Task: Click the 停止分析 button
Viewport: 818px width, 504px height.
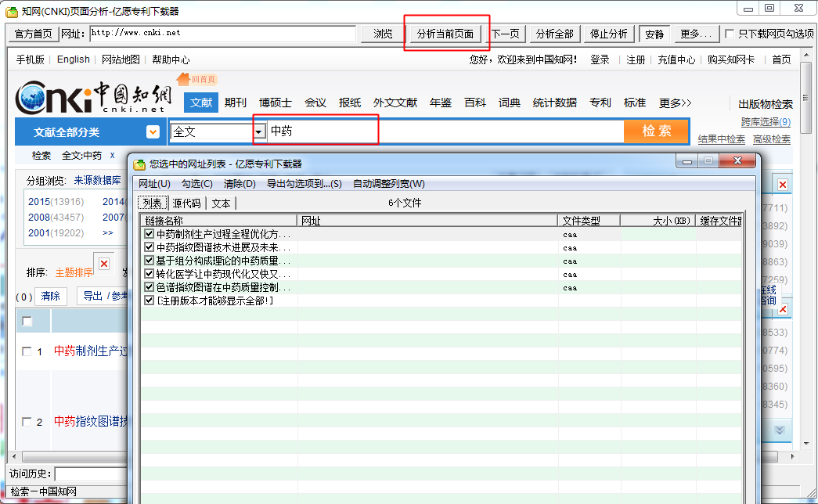Action: pos(608,34)
